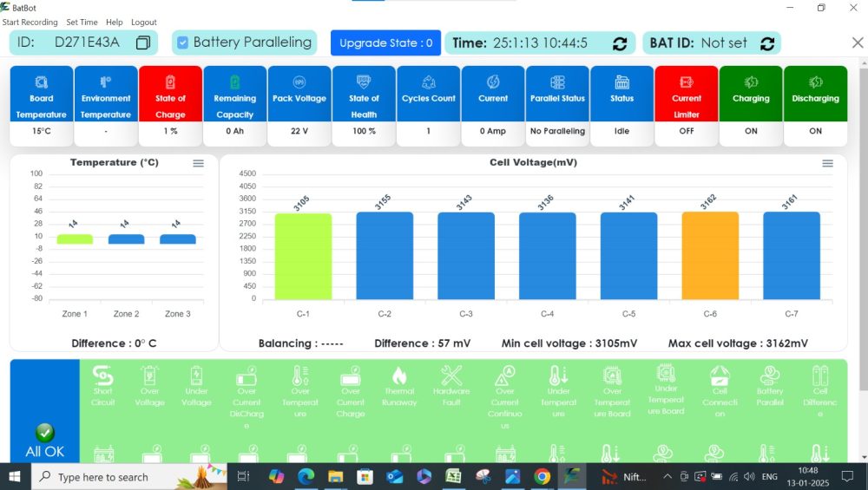Select the Battery Parallel fault icon
The width and height of the screenshot is (868, 490).
(x=770, y=376)
